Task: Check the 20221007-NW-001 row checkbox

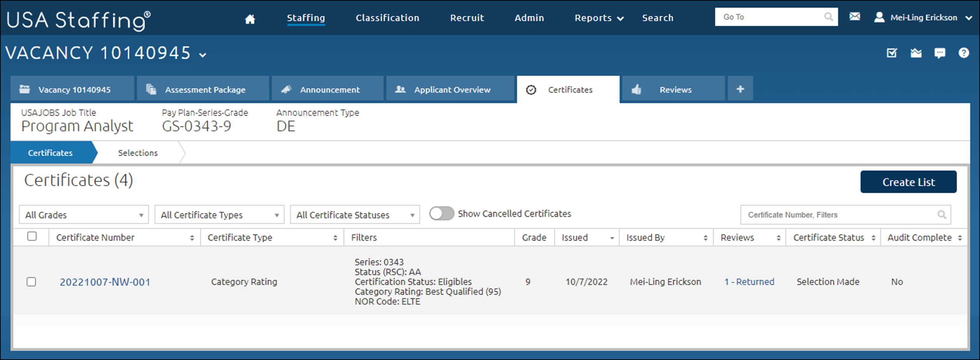Action: point(31,281)
